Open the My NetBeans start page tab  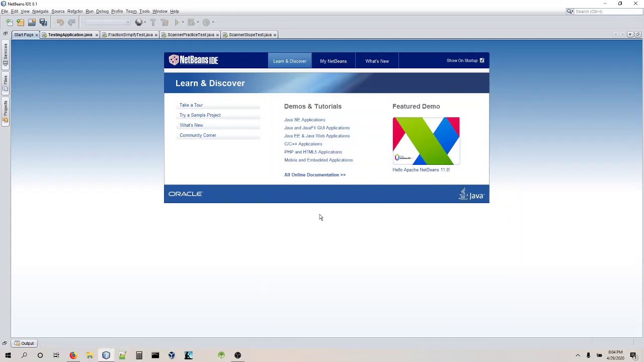tap(333, 61)
